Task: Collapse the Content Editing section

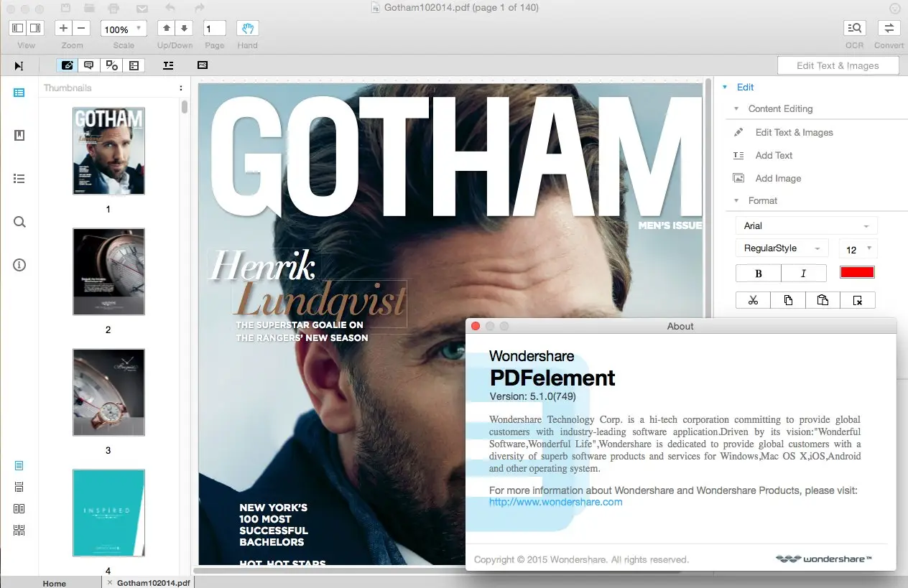Action: (736, 109)
